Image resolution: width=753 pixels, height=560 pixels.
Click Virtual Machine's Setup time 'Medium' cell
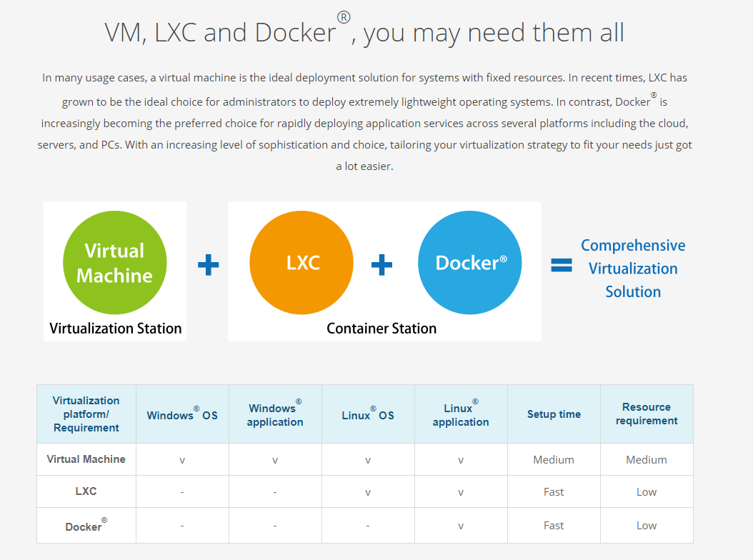[554, 459]
